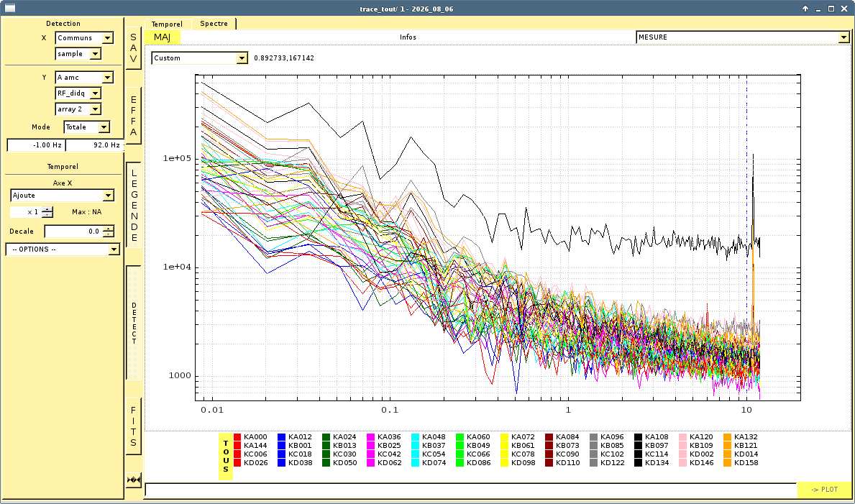855x504 pixels.
Task: Click the vertical DETECT button
Action: pos(134,323)
